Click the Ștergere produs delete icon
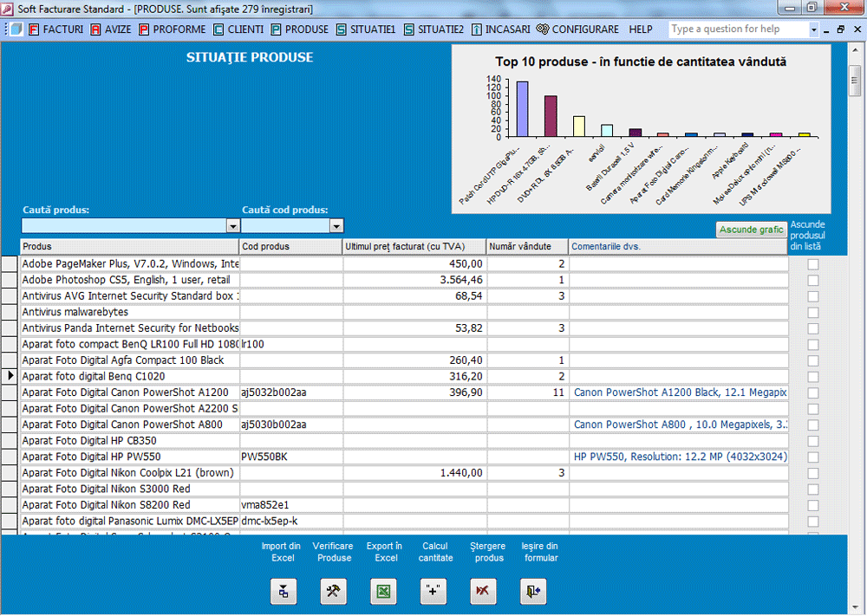This screenshot has height=616, width=867. point(483,592)
